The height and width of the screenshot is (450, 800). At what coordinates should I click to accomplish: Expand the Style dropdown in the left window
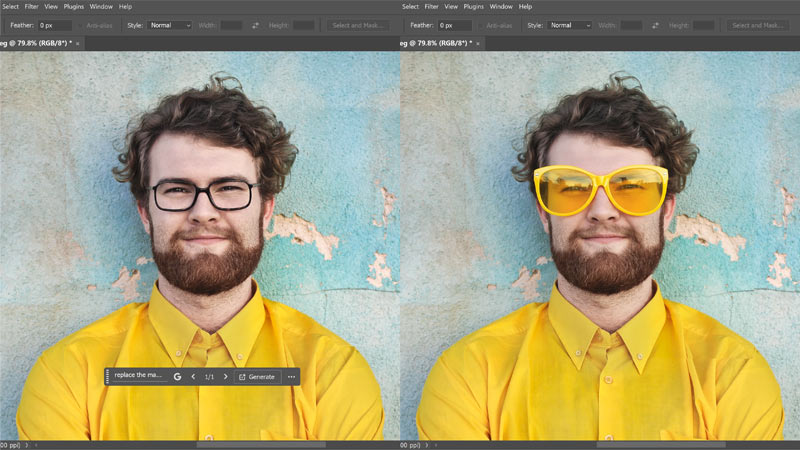[x=169, y=25]
